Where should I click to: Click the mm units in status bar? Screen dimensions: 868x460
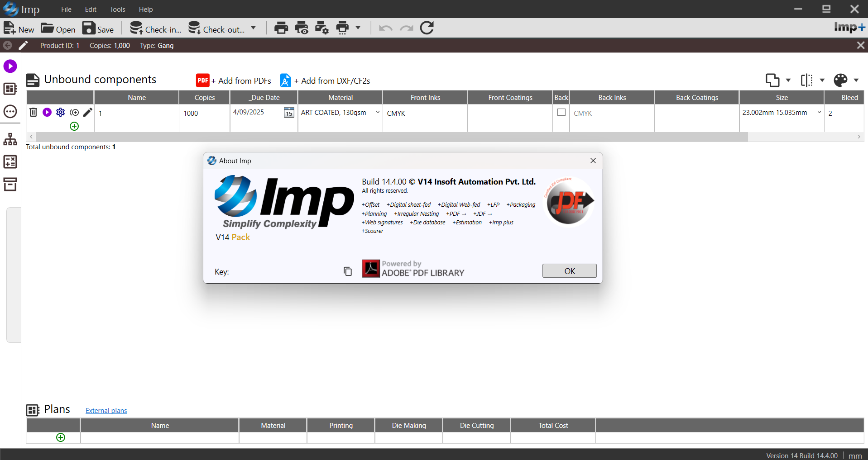pyautogui.click(x=855, y=455)
